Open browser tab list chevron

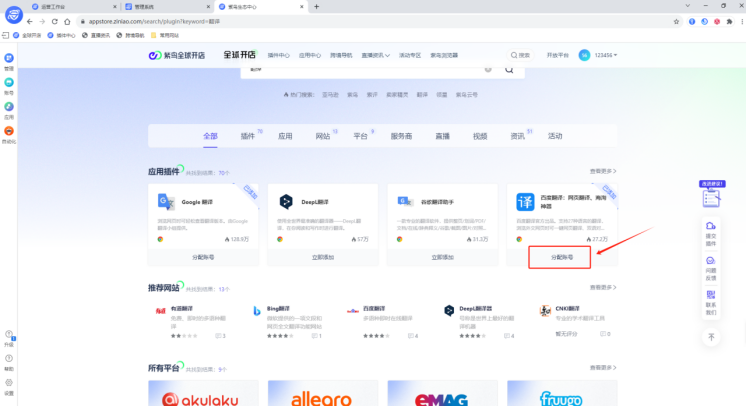pyautogui.click(x=687, y=6)
